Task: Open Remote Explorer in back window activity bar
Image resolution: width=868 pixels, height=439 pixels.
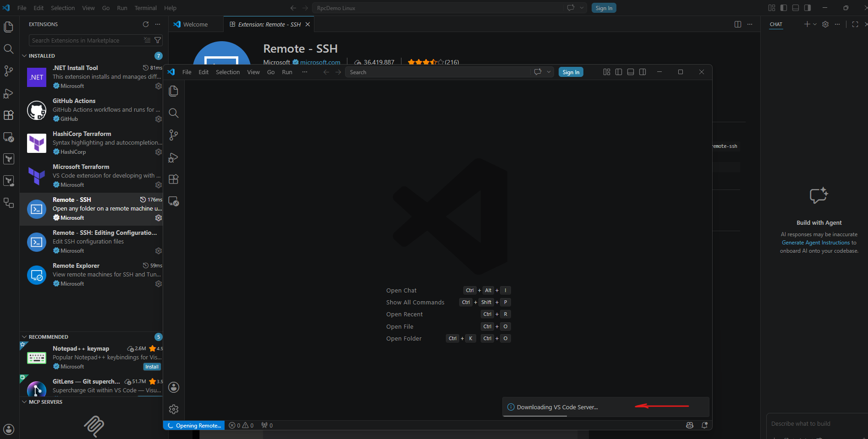Action: 8,137
